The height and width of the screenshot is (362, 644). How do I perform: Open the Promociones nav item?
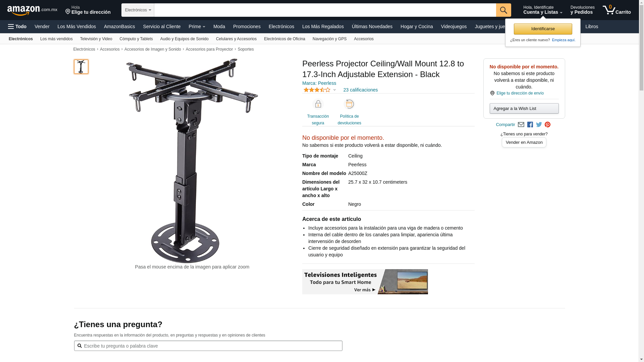point(247,26)
